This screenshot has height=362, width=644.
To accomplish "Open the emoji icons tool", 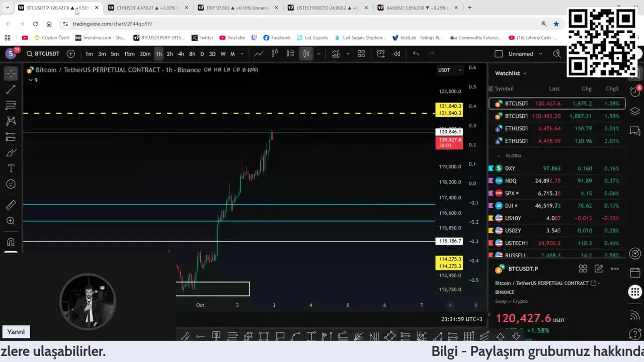I will click(x=11, y=184).
